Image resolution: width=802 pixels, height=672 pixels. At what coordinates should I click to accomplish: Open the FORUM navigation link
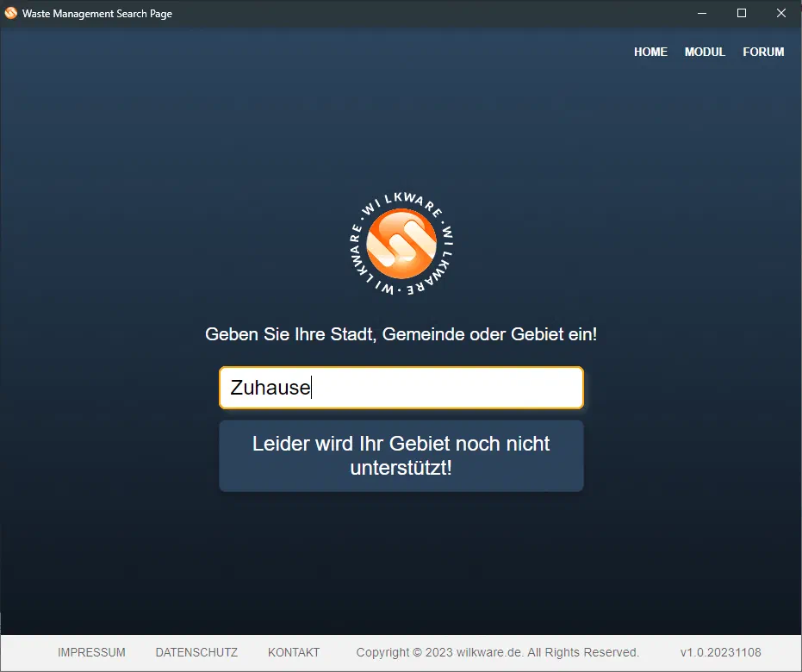(x=763, y=52)
